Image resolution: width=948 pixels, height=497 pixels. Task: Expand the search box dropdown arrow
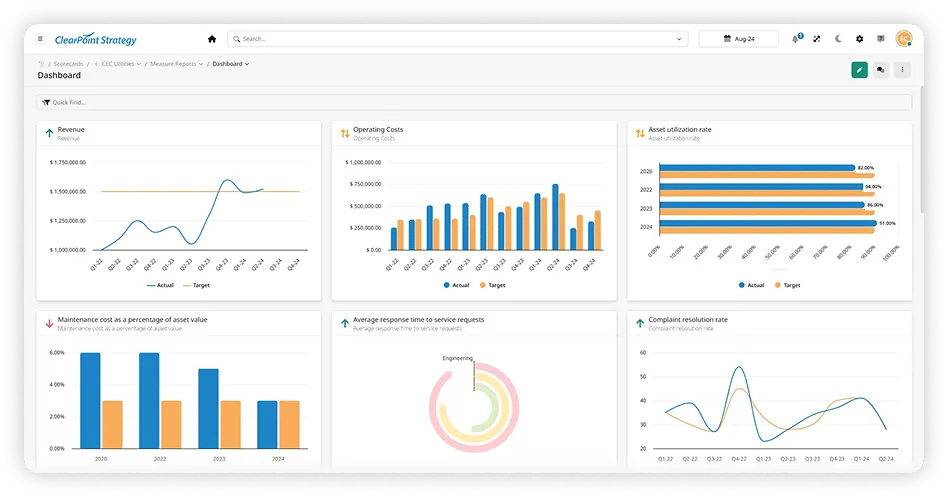(x=678, y=39)
